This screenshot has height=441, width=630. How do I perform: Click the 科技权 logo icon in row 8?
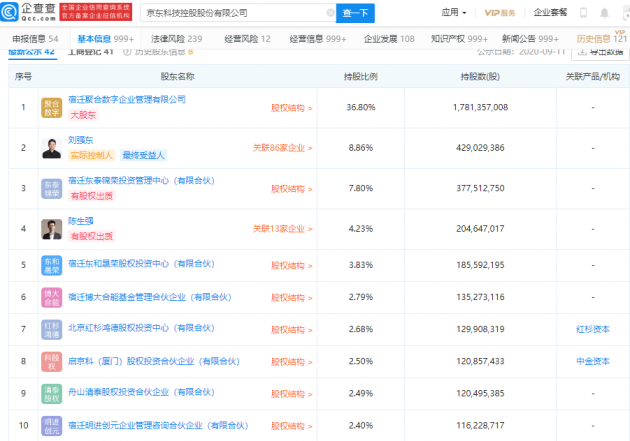tap(51, 361)
